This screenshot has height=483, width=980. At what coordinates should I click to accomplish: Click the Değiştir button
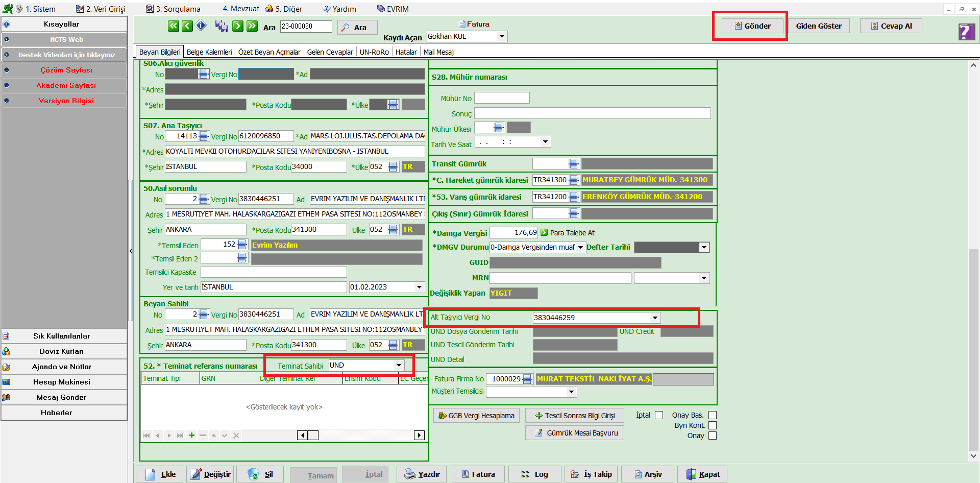210,474
